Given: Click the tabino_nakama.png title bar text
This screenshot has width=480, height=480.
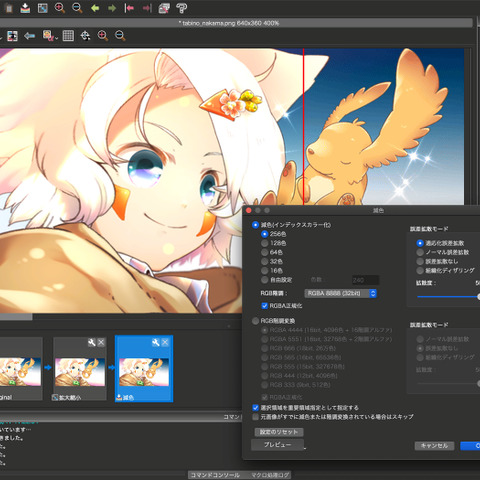Looking at the screenshot, I should point(229,23).
